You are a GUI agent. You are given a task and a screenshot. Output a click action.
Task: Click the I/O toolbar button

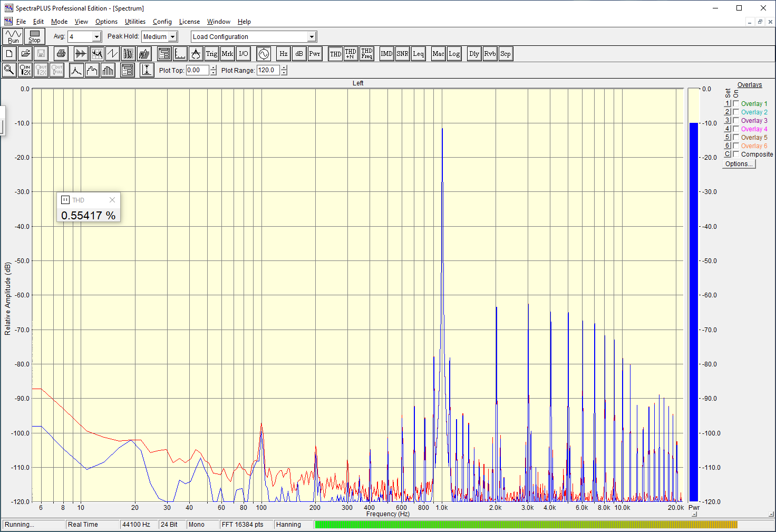243,54
